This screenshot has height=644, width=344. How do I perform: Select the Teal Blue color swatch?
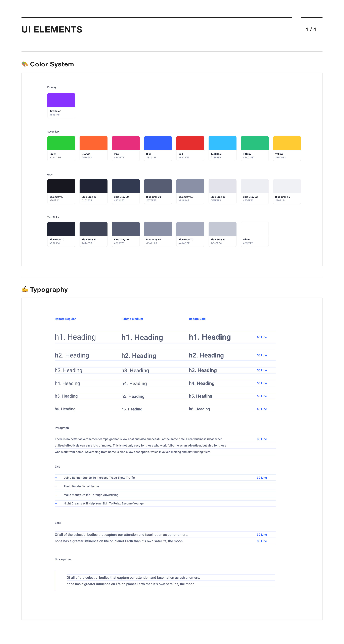point(222,143)
